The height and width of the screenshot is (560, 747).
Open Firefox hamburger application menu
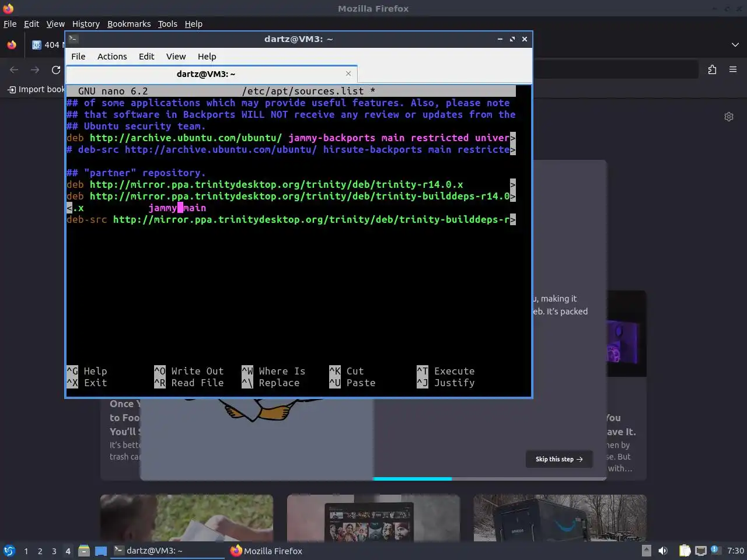pos(733,70)
